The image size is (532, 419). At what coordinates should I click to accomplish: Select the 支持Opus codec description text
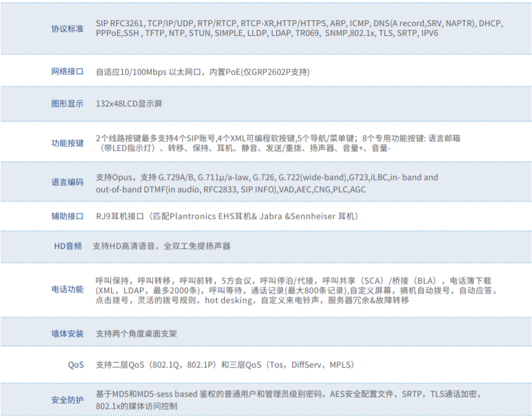point(267,182)
